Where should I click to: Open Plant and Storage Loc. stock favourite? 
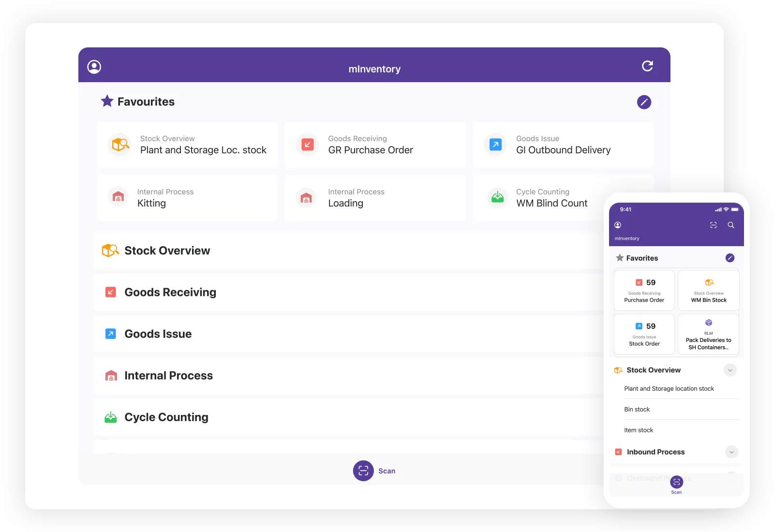tap(187, 145)
